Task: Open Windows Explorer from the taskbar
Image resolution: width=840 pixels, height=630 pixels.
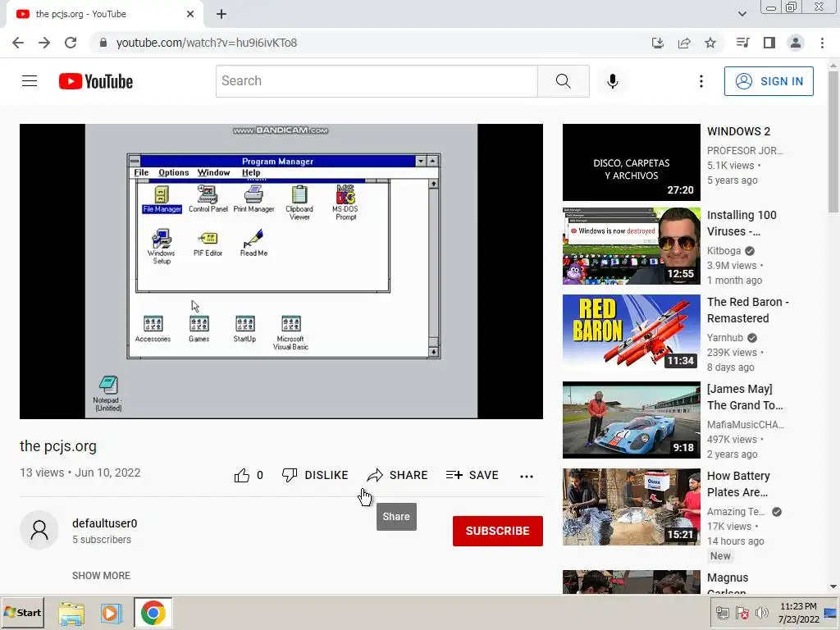Action: tap(71, 613)
